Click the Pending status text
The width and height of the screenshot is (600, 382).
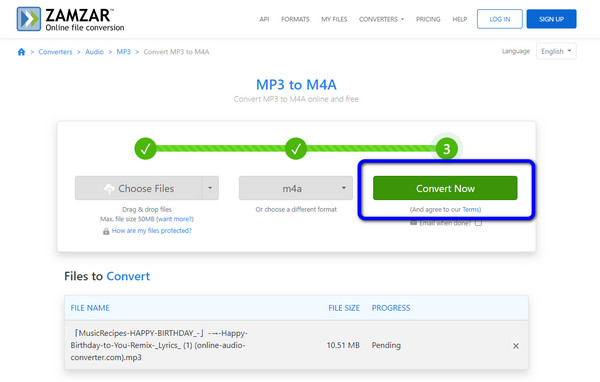pos(386,345)
